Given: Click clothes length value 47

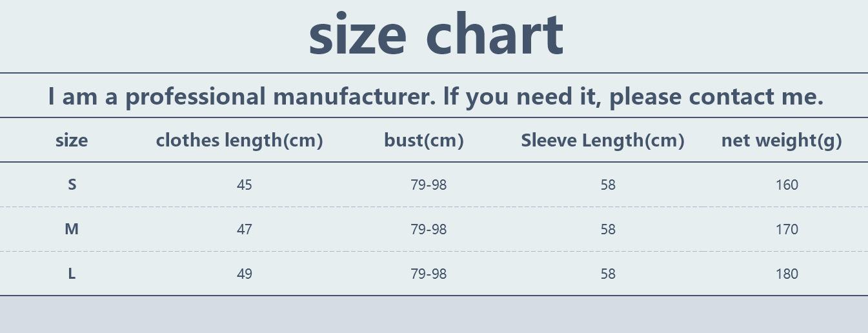Looking at the screenshot, I should 245,230.
